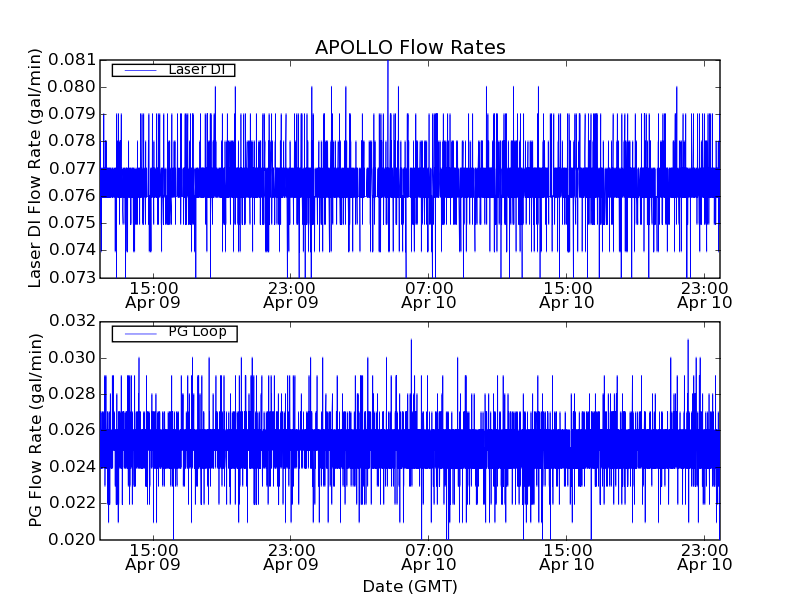800x600 pixels.
Task: Click top plot's 23:00 Apr 09 tick label
Action: click(291, 294)
